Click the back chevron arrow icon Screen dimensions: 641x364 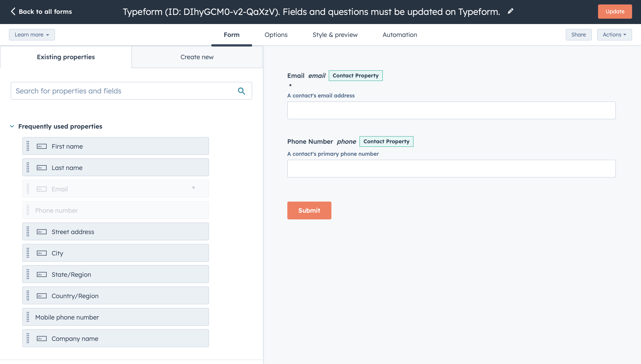[13, 11]
